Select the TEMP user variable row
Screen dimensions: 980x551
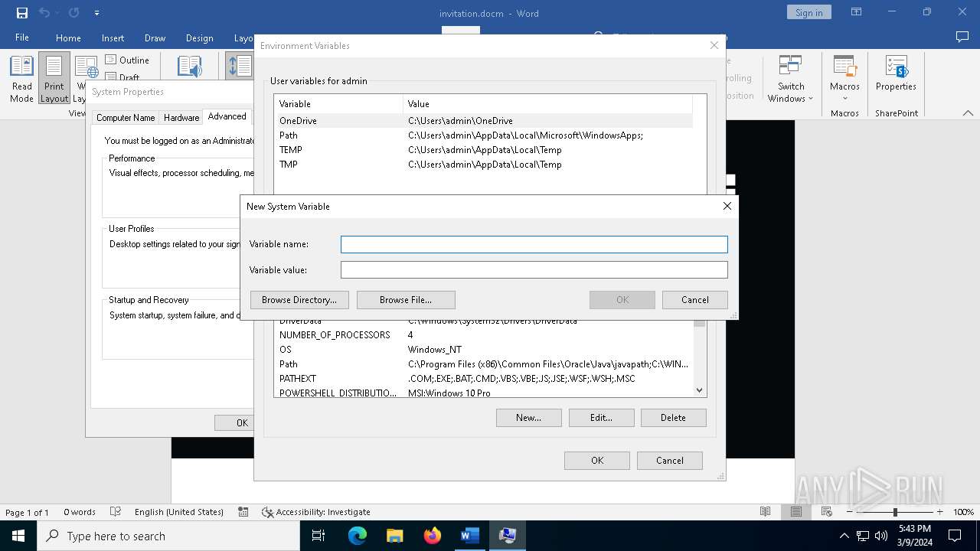[483, 150]
